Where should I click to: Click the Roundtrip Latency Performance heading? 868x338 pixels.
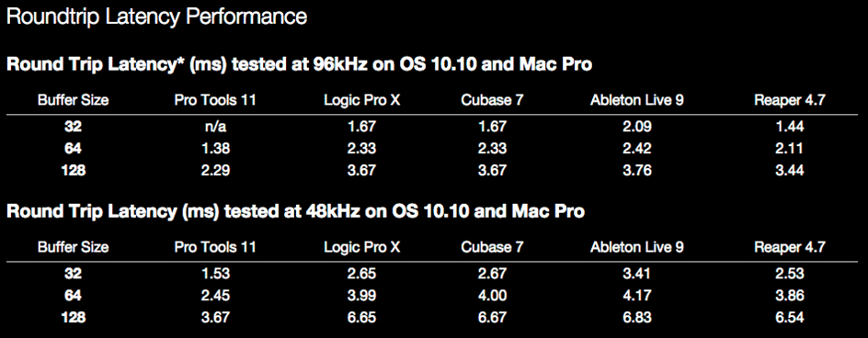(156, 17)
